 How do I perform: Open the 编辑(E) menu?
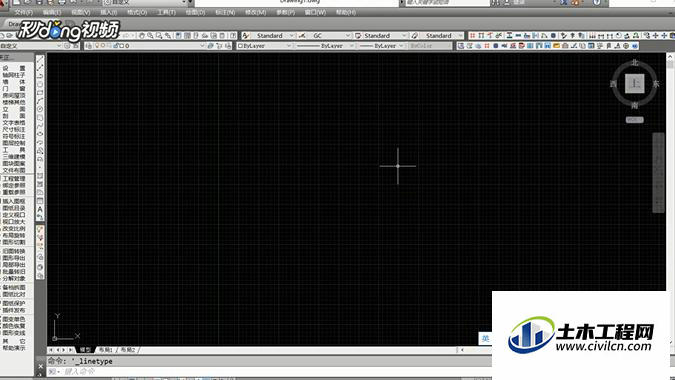pos(52,12)
